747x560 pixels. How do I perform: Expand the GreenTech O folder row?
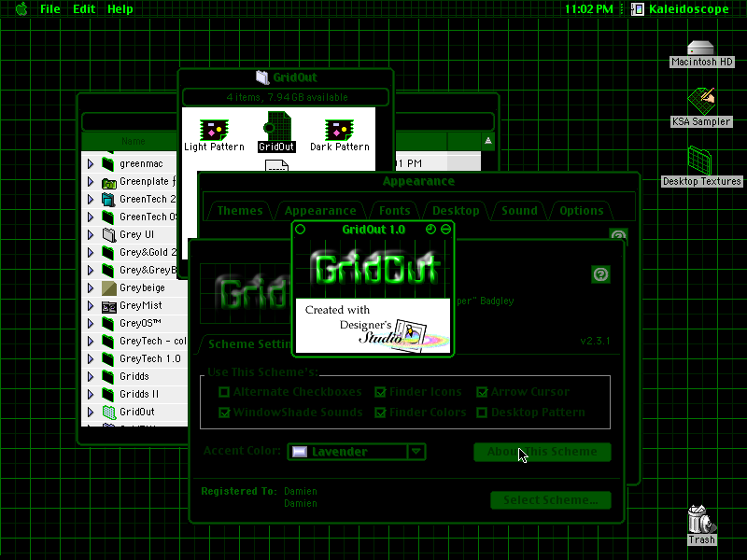coord(91,217)
